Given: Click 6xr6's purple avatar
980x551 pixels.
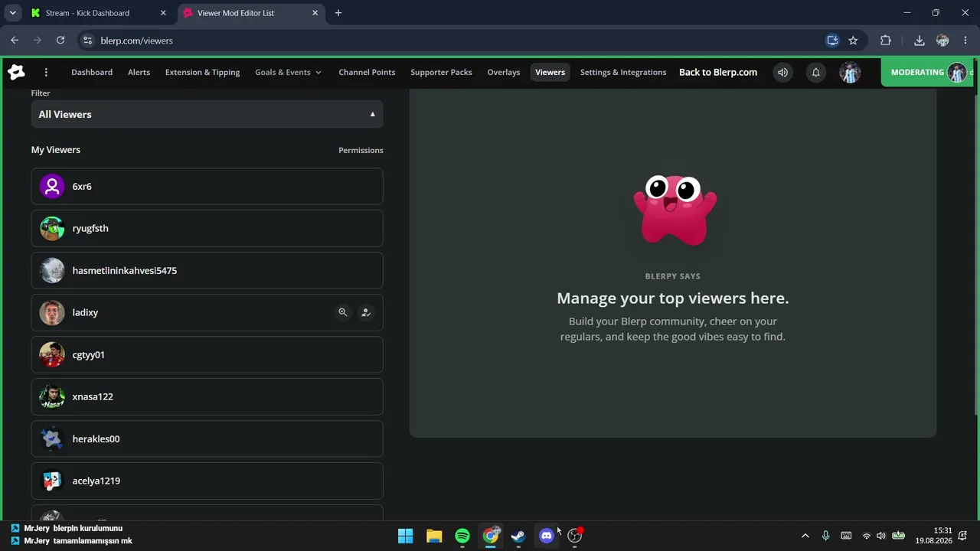Looking at the screenshot, I should pyautogui.click(x=52, y=186).
